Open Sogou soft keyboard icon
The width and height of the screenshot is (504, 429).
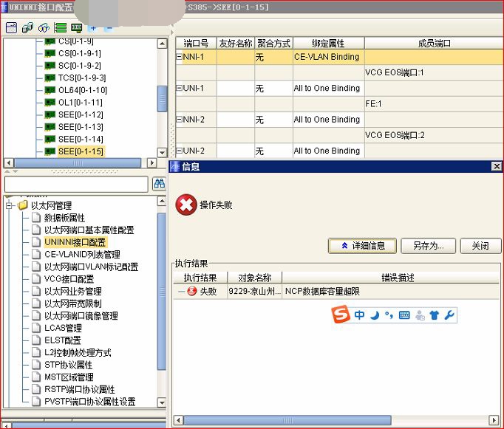(404, 315)
